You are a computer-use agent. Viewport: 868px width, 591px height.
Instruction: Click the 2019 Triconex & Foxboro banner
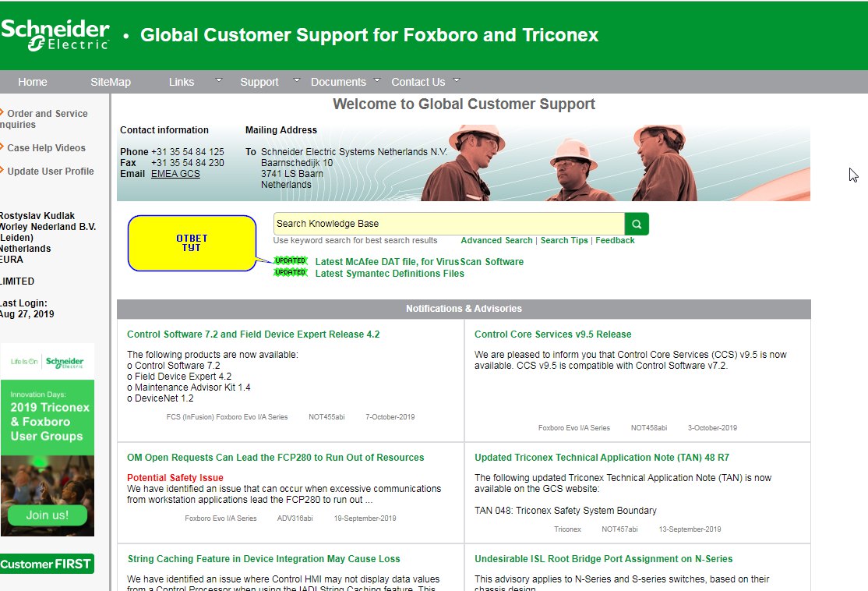(x=47, y=441)
